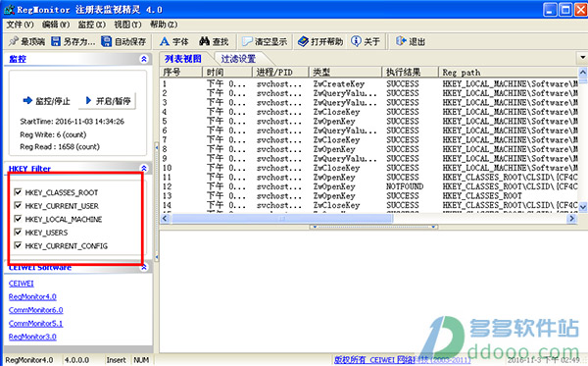The image size is (588, 366).
Task: Click 清空显示 to clear the list
Action: pos(265,41)
